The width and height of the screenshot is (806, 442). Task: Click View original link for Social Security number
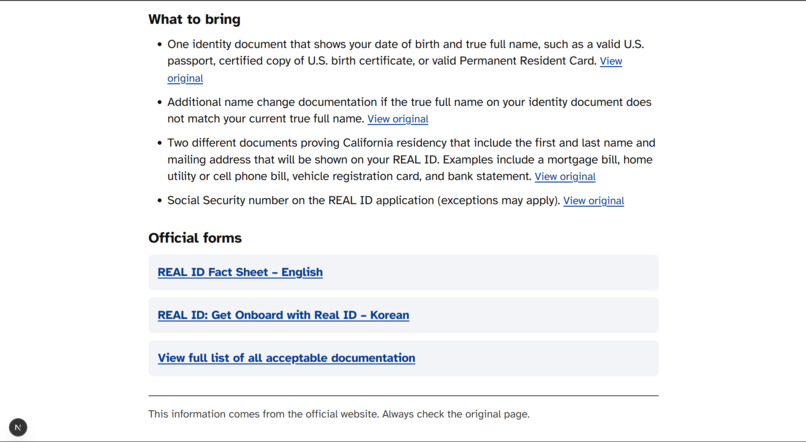pos(594,200)
